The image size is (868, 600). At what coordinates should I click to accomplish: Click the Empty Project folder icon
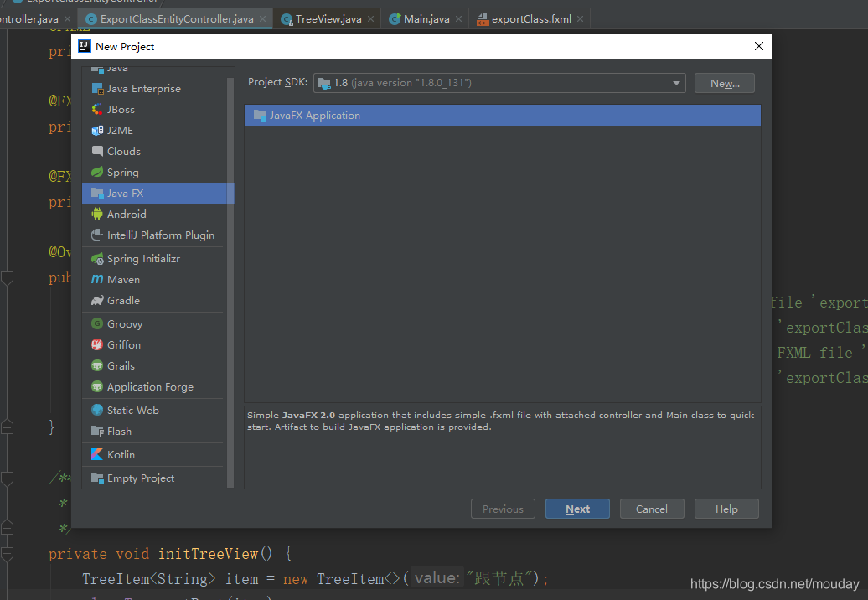pos(97,478)
